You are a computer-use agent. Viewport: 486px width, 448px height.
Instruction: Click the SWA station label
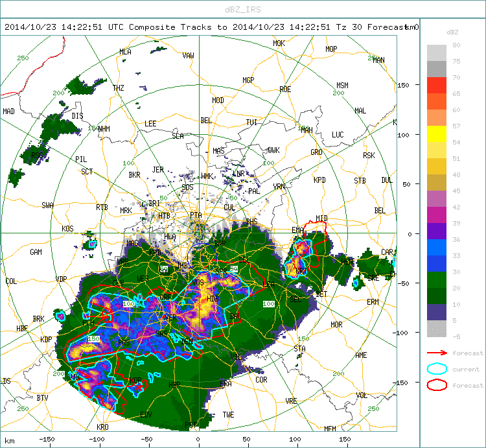47,206
